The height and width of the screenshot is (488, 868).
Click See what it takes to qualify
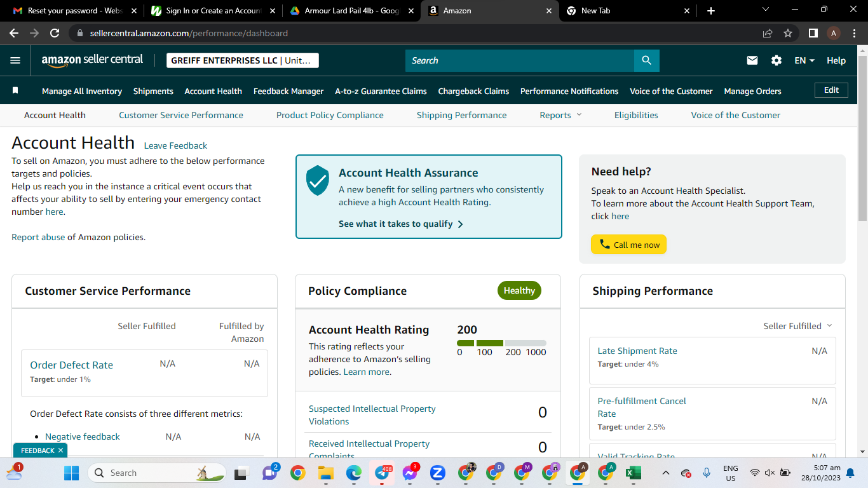coord(401,224)
